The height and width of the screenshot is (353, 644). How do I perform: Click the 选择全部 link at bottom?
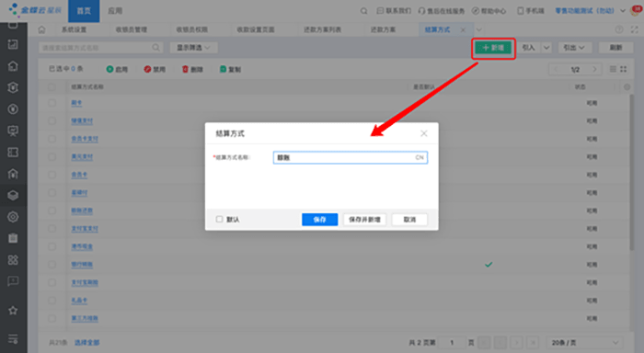[x=86, y=342]
